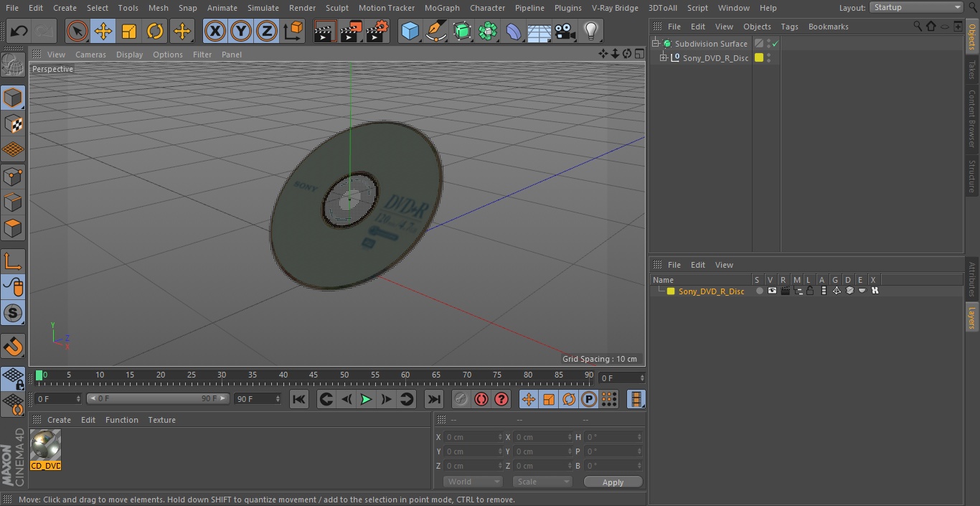Open the V-Ray Bridge menu
Screen dimensions: 980x506
coord(615,8)
